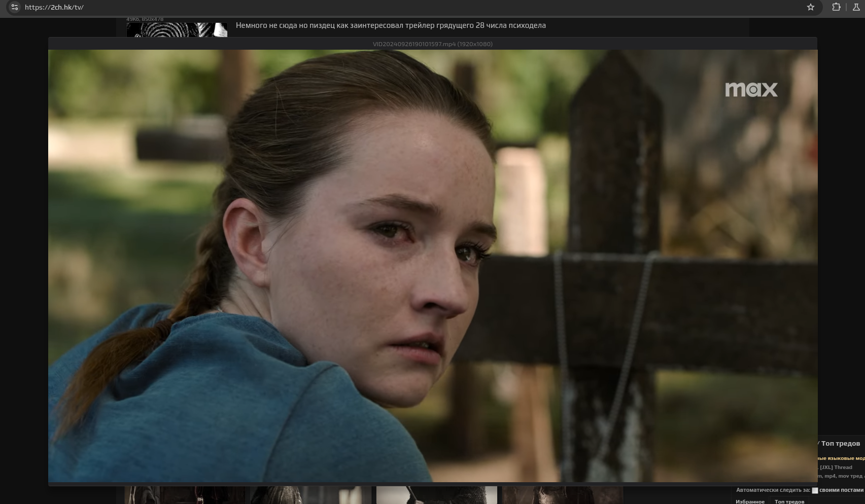The width and height of the screenshot is (865, 504).
Task: Open the browser extensions puzzle icon
Action: [x=836, y=7]
